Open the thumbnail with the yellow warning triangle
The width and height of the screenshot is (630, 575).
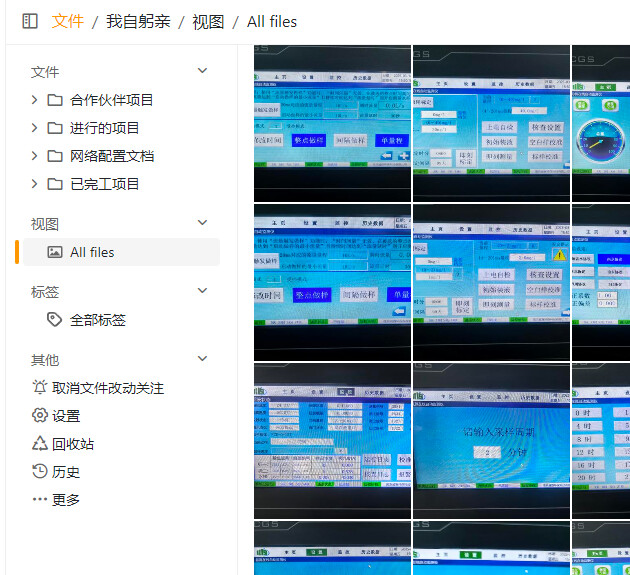(491, 282)
